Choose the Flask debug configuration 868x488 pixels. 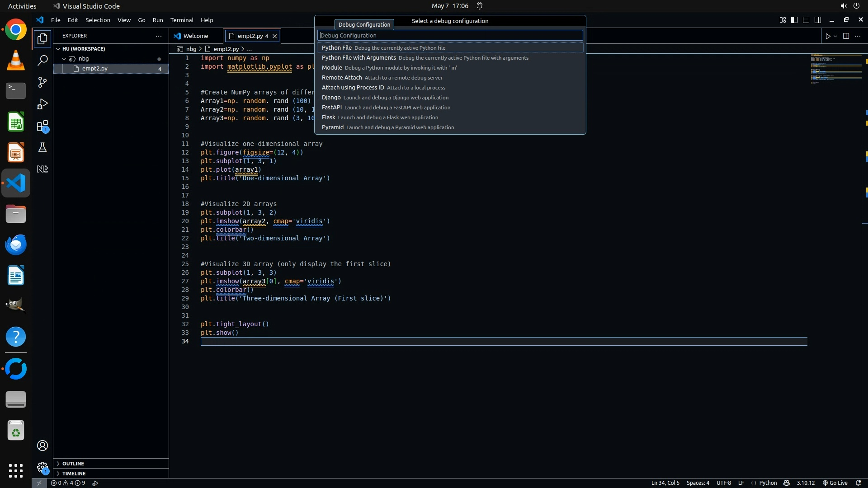[329, 117]
